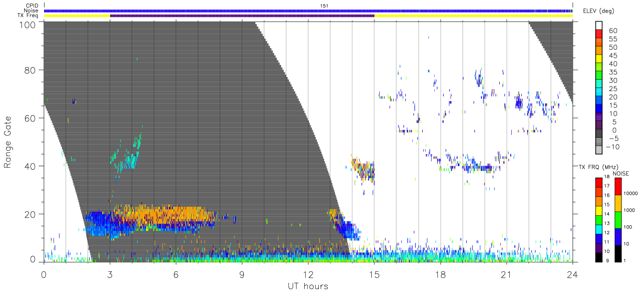The height and width of the screenshot is (297, 644).
Task: Click the yellow segment of TX FRQ colorbar
Action: (x=599, y=211)
